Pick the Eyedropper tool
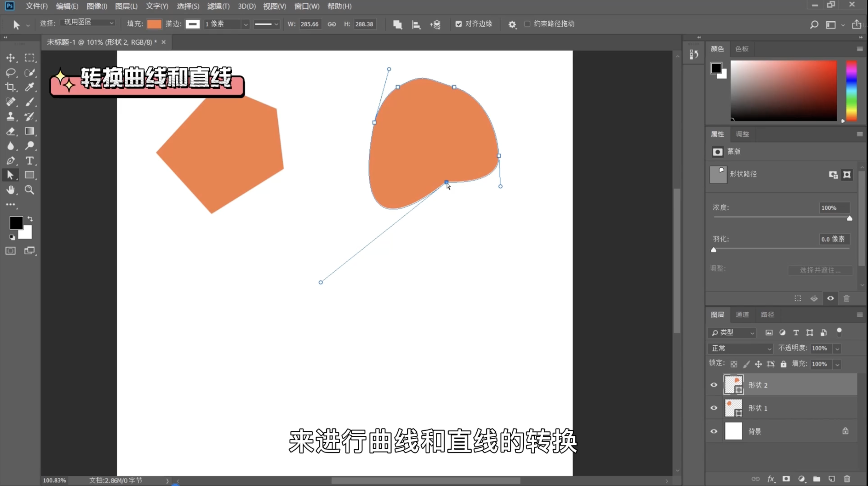Screen dimensions: 868x486 29,87
